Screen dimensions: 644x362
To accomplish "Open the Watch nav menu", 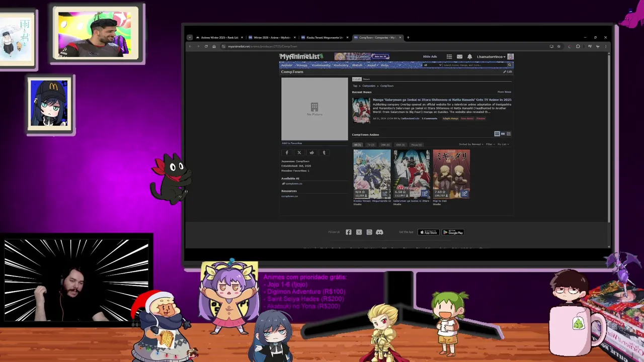I will point(357,65).
